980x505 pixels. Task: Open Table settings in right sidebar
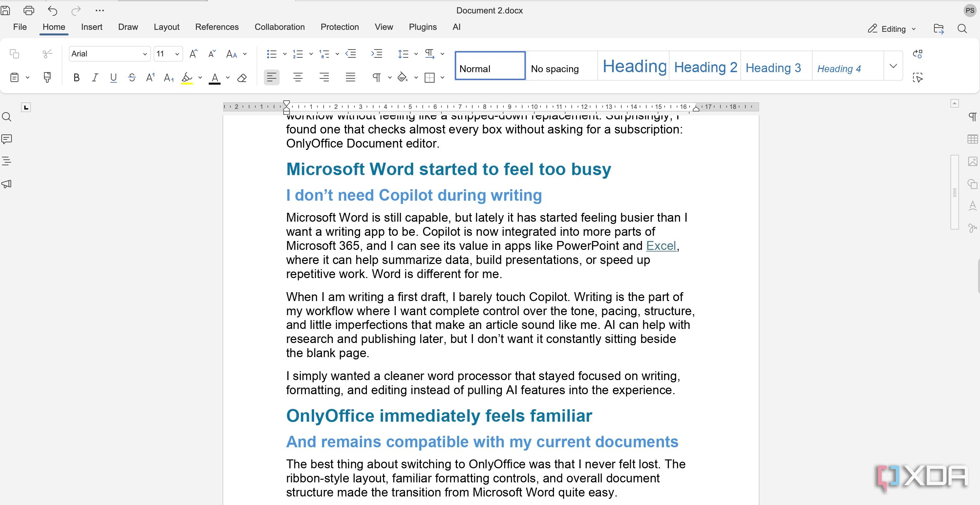click(972, 139)
